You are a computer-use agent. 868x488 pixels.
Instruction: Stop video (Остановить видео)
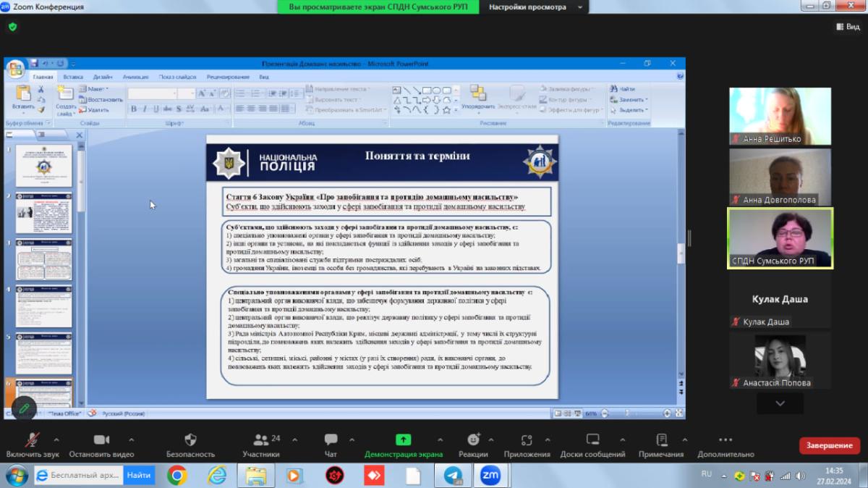click(101, 440)
